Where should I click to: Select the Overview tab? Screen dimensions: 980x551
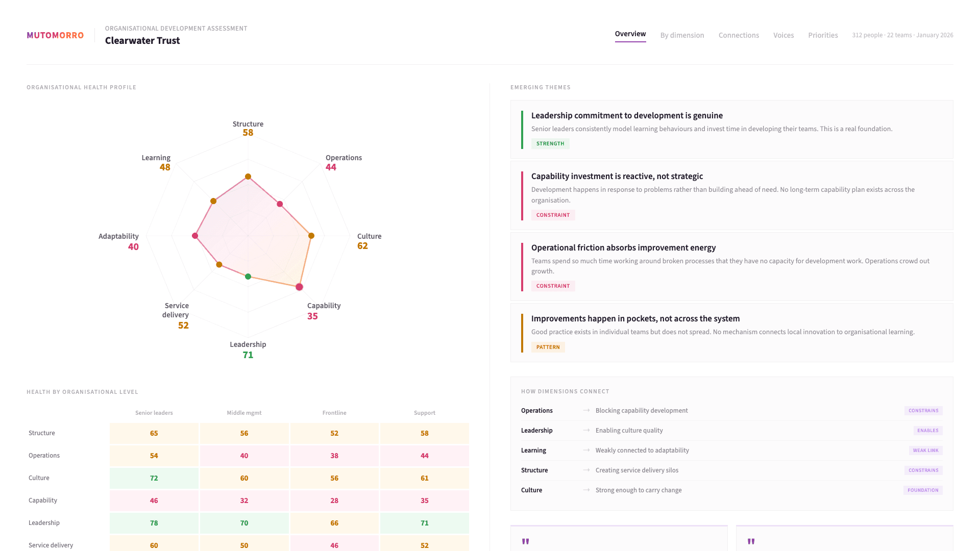coord(630,34)
